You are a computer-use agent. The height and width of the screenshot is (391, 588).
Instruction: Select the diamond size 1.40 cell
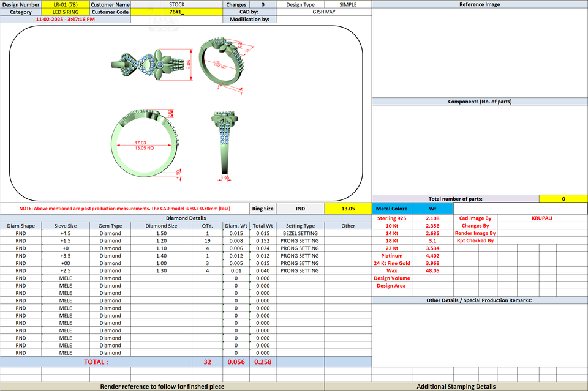[x=162, y=256]
